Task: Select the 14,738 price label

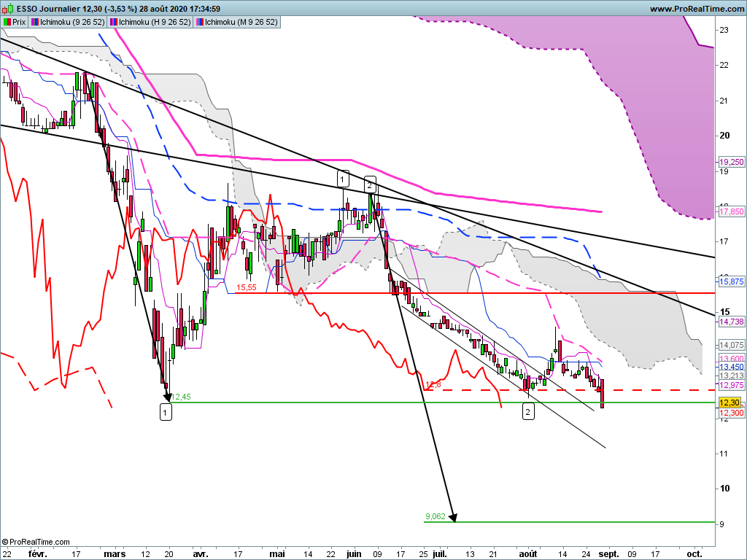Action: pyautogui.click(x=731, y=322)
